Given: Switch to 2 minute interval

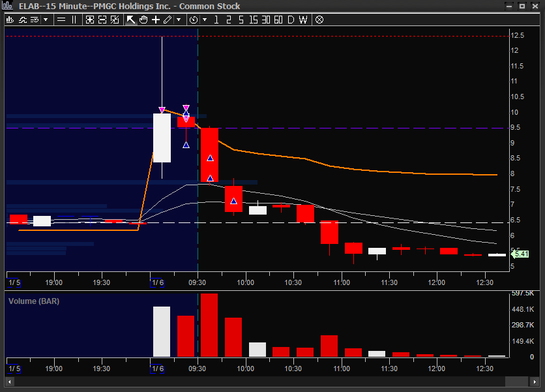Looking at the screenshot, I should (x=228, y=20).
